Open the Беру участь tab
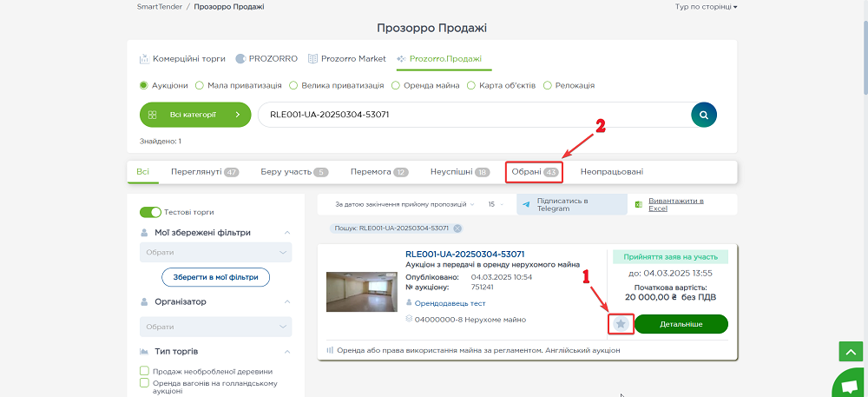This screenshot has height=397, width=868. pos(293,172)
